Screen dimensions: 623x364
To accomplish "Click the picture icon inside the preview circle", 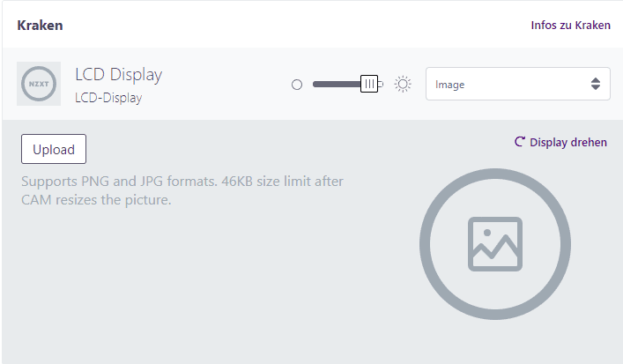I will pos(495,244).
